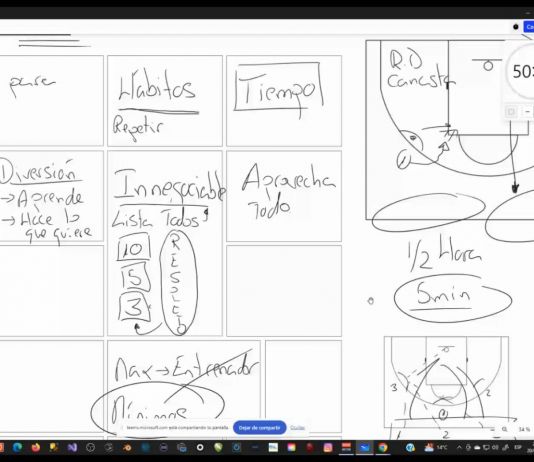The width and height of the screenshot is (534, 462).
Task: Launch Firefox from the taskbar
Action: [35, 447]
